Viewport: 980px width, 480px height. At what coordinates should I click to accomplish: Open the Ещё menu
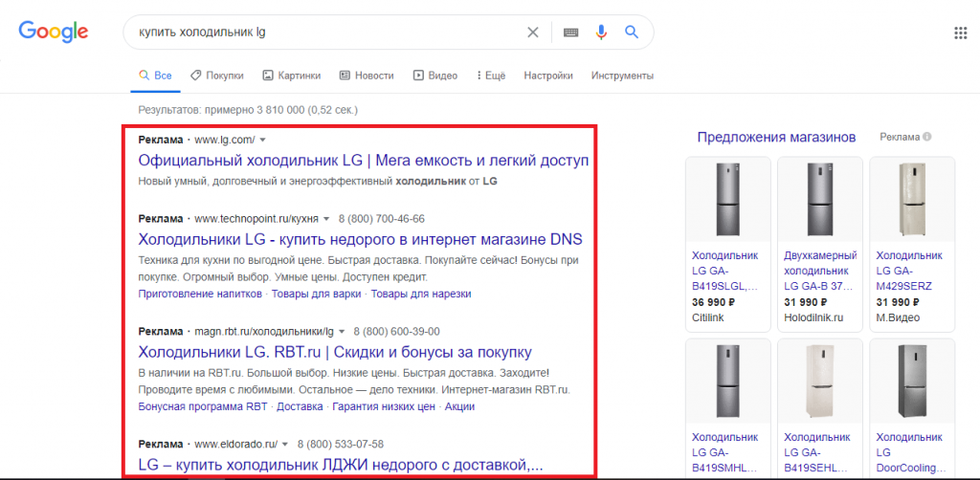[491, 76]
